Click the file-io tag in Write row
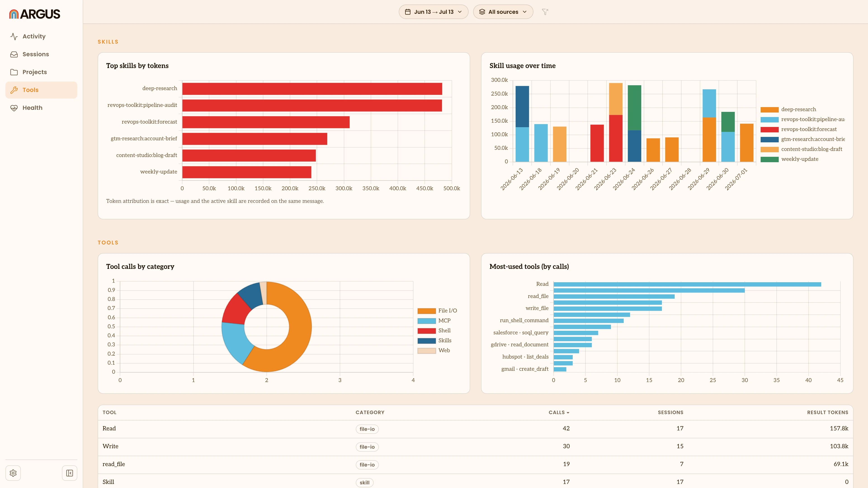This screenshot has width=868, height=488. pyautogui.click(x=367, y=447)
